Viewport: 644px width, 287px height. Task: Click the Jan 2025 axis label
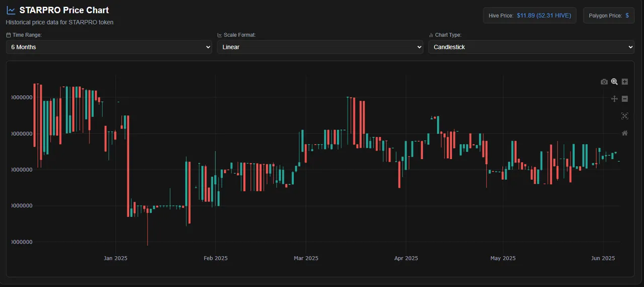click(116, 258)
